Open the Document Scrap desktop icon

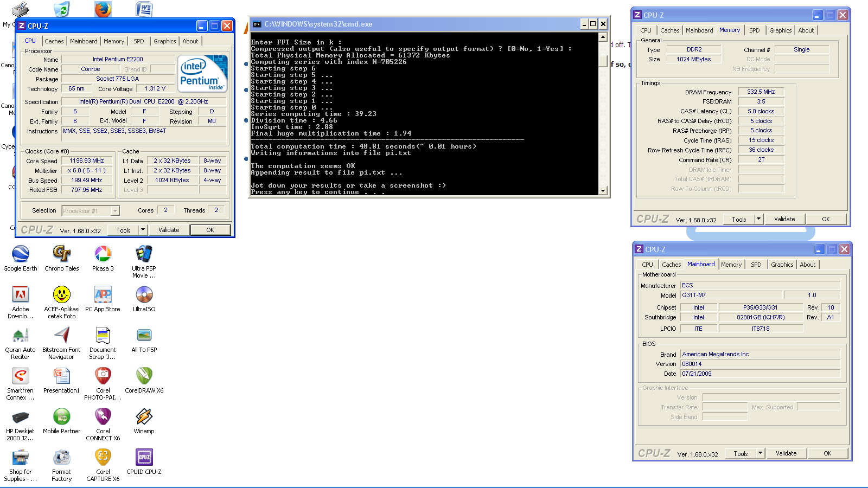point(103,335)
